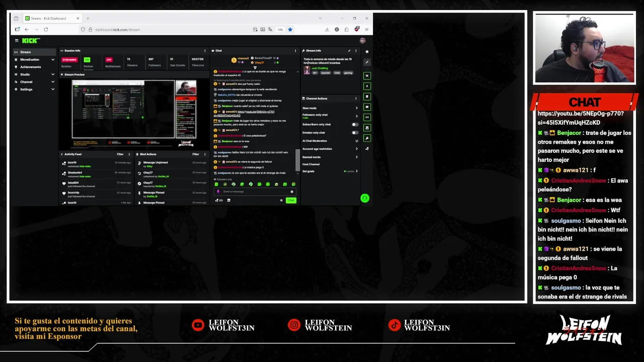Go back in browser history

[27, 30]
